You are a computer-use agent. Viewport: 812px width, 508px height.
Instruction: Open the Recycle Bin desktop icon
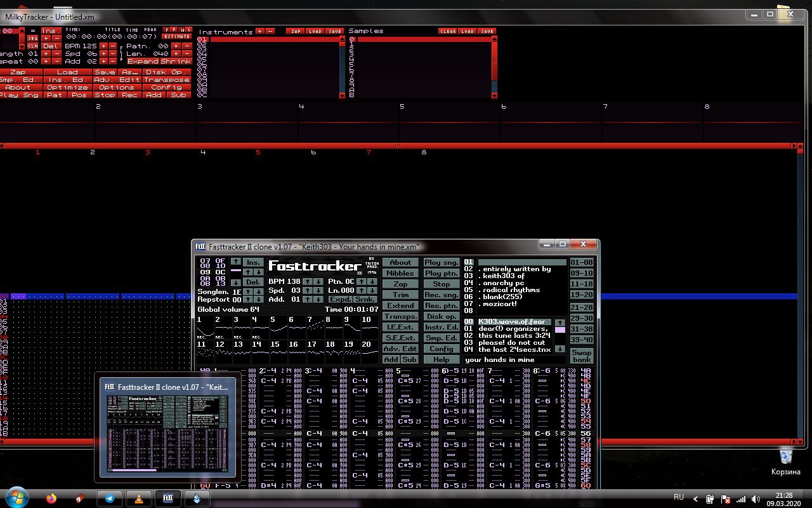click(x=786, y=462)
